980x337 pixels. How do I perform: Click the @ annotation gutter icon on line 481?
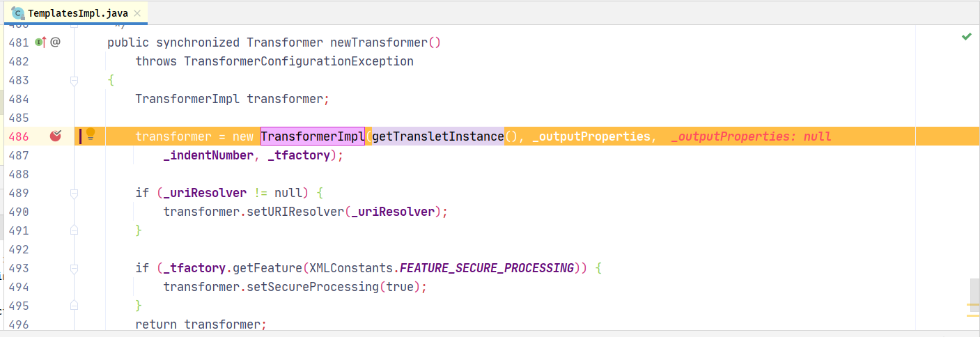click(56, 42)
